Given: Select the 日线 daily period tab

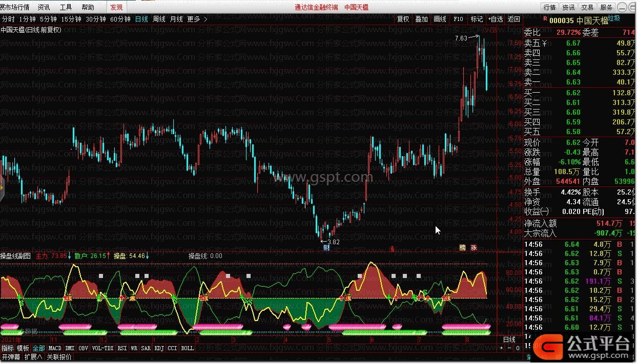Looking at the screenshot, I should pos(141,19).
